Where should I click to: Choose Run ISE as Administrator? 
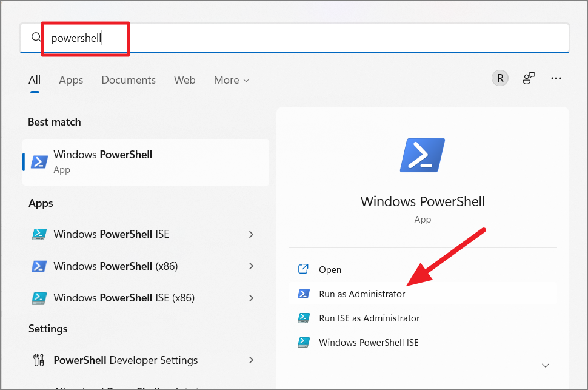[423, 318]
